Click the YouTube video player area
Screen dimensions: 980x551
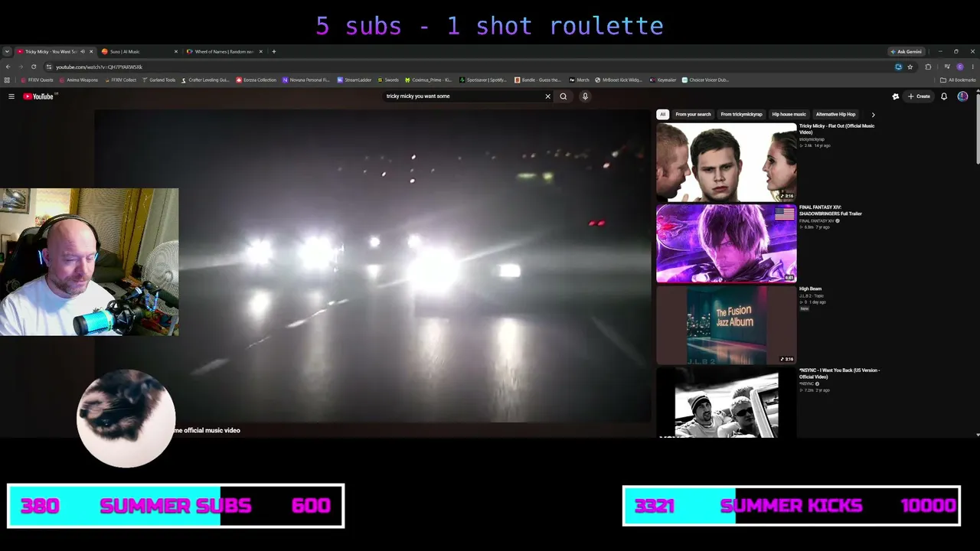(372, 266)
